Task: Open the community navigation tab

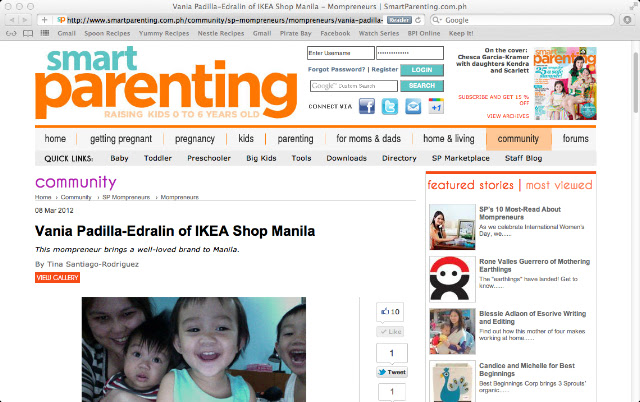Action: [518, 139]
